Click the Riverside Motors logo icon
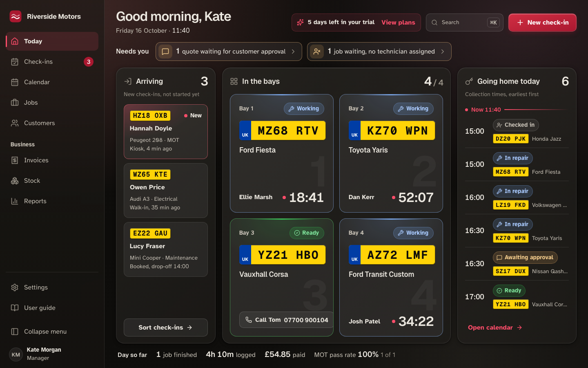This screenshot has width=588, height=368. (16, 16)
